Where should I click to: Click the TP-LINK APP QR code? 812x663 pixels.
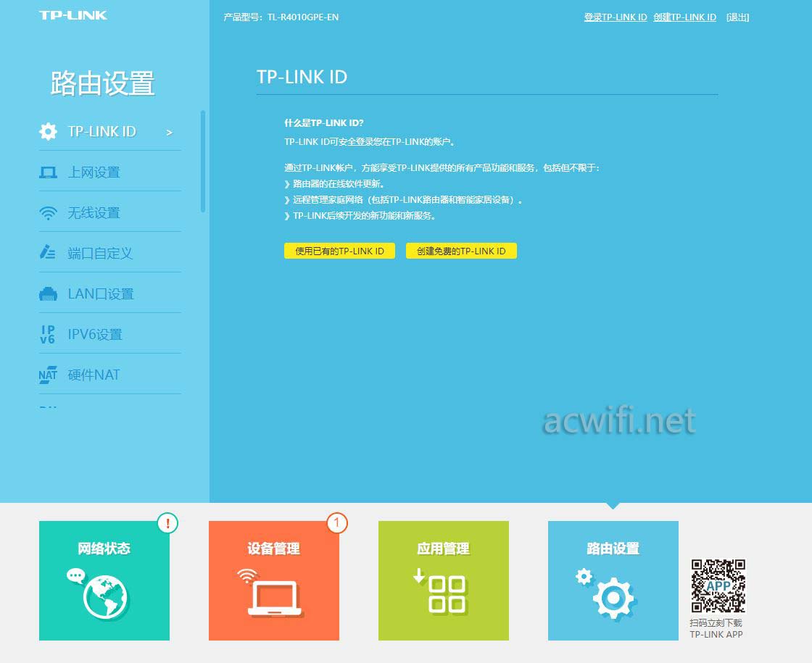pyautogui.click(x=718, y=585)
